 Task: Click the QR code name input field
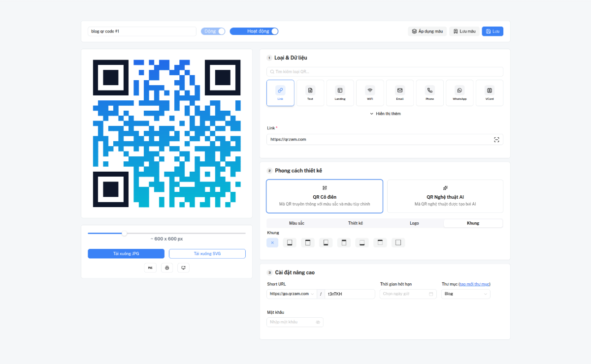click(142, 30)
